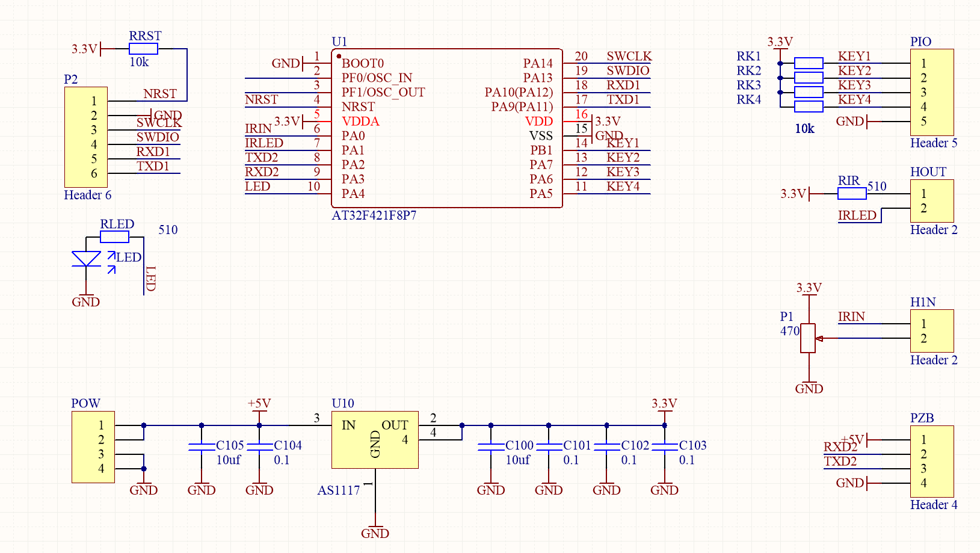This screenshot has height=553, width=980.
Task: Select the RK4 pull-up resistor on KEY4 line
Action: 809,107
